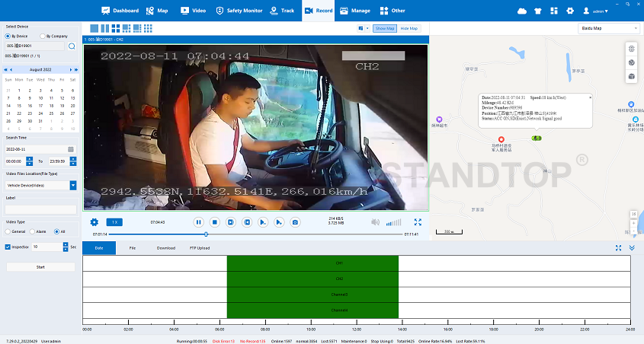Open the FTP Upload tab
Viewport: 644px width, 344px height.
click(x=200, y=248)
